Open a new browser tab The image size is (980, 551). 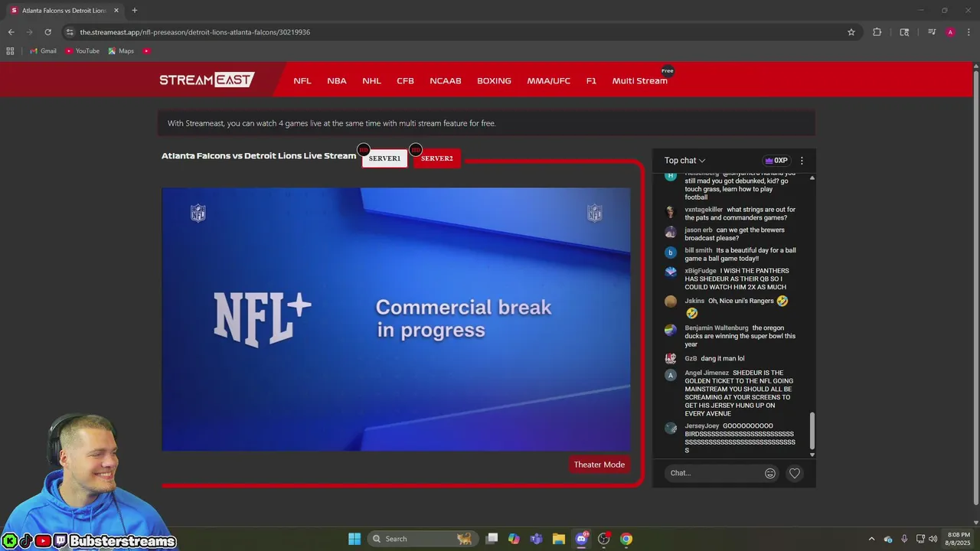tap(134, 11)
